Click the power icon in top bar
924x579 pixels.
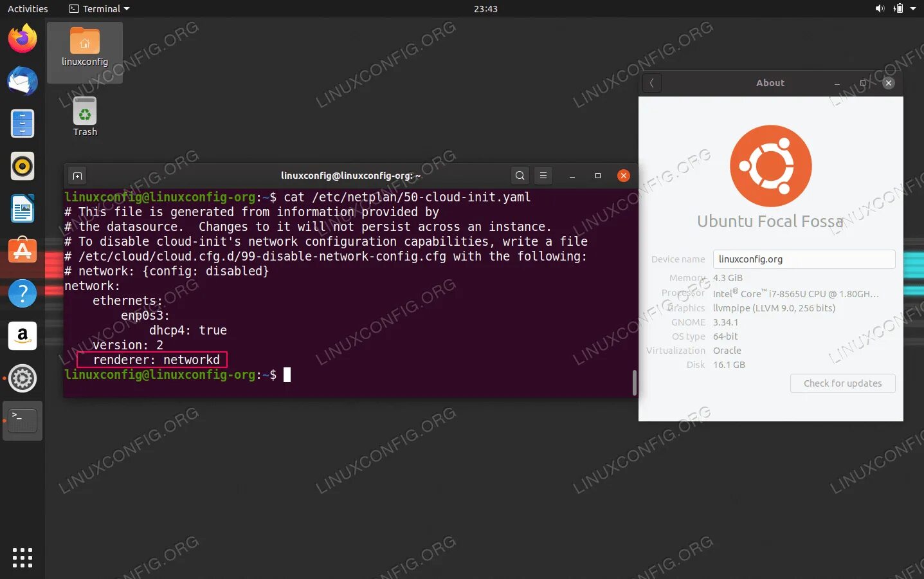898,8
